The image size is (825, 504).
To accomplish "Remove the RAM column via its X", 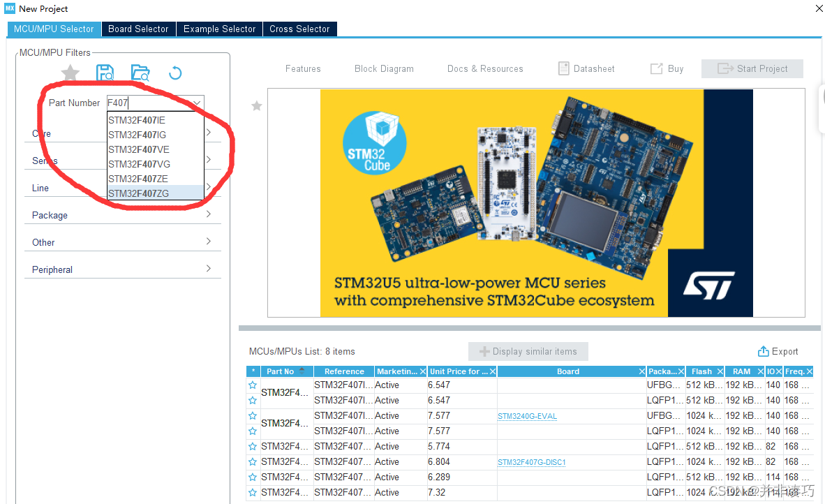I will (760, 371).
